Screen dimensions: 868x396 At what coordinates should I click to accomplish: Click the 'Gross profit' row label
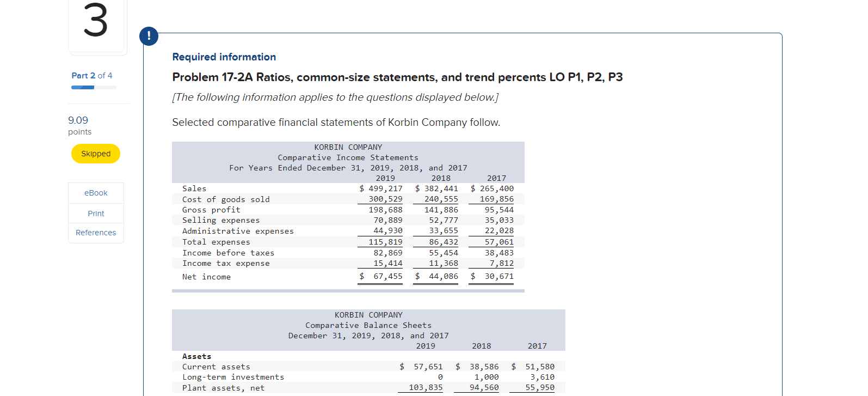coord(211,210)
